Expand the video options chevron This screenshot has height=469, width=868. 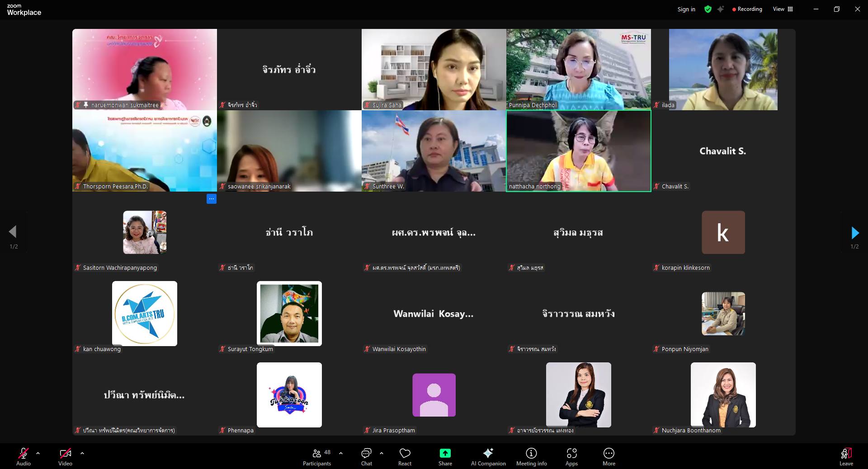(82, 453)
